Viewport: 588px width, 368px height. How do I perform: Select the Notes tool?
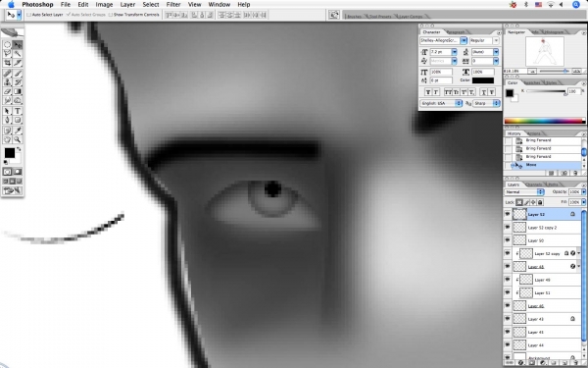click(7, 131)
